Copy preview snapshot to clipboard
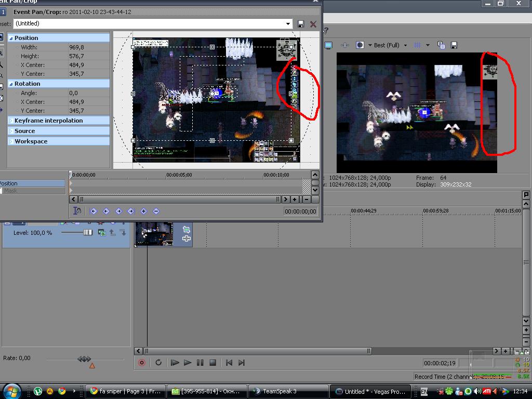Viewport: 532px width, 399px height. 441,45
